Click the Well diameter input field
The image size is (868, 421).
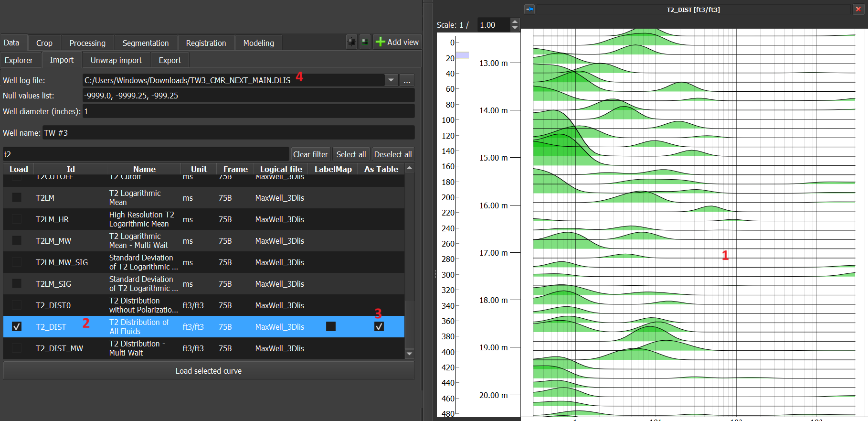(248, 111)
